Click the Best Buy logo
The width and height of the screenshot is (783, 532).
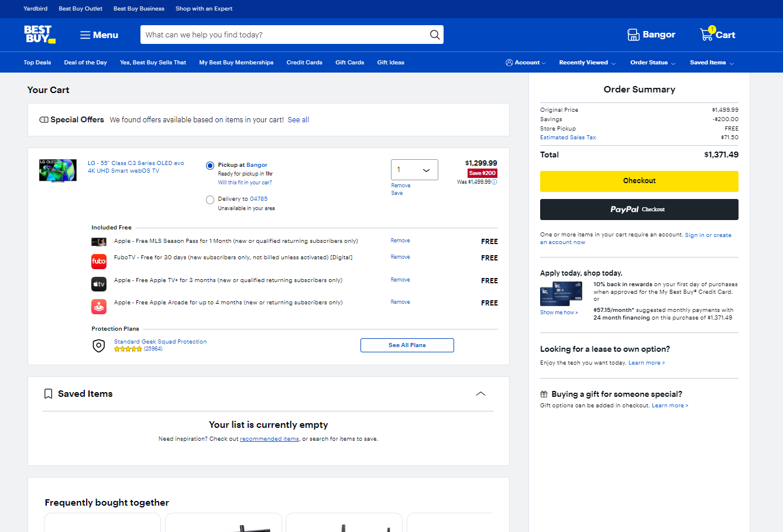point(40,35)
